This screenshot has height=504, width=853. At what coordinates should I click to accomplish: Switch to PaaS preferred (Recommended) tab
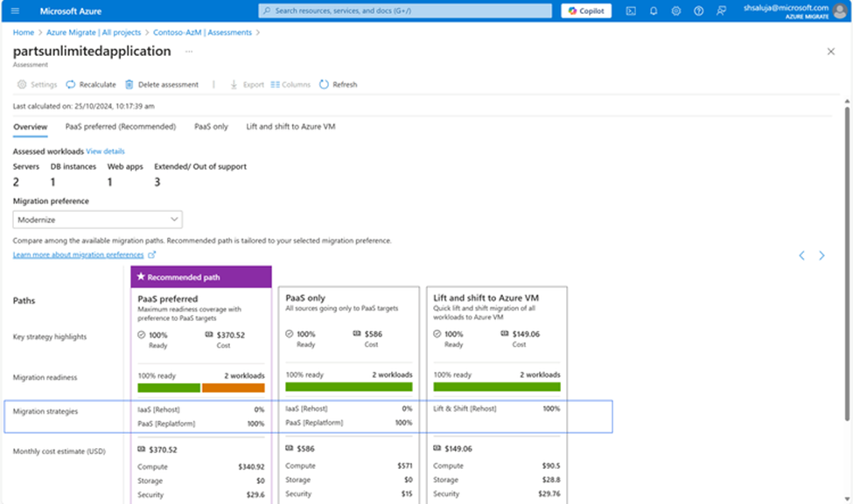click(x=121, y=127)
